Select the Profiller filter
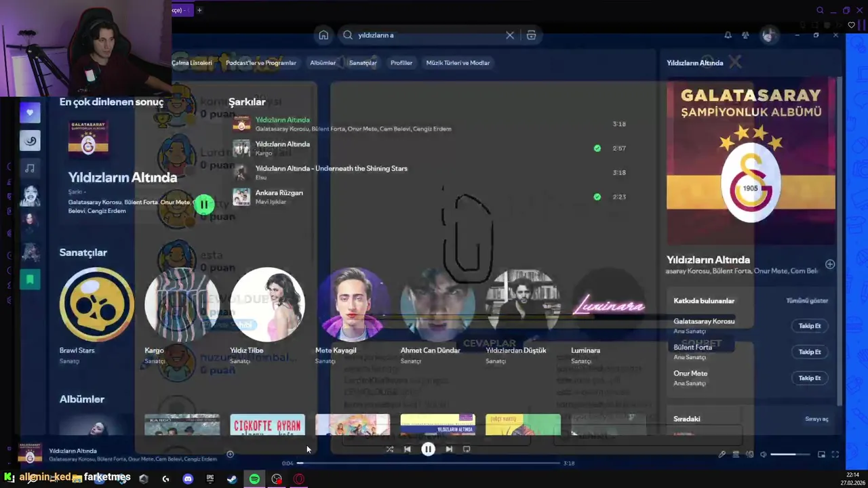Viewport: 868px width, 488px height. click(401, 62)
